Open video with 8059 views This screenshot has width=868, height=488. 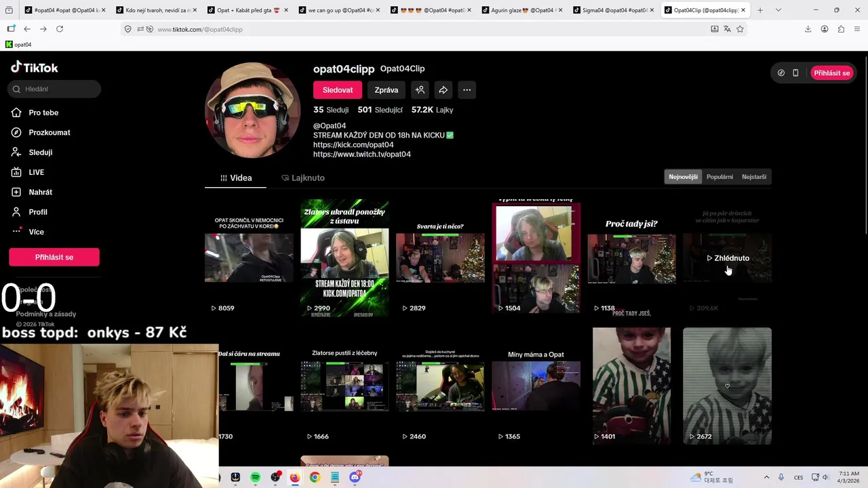coord(249,258)
